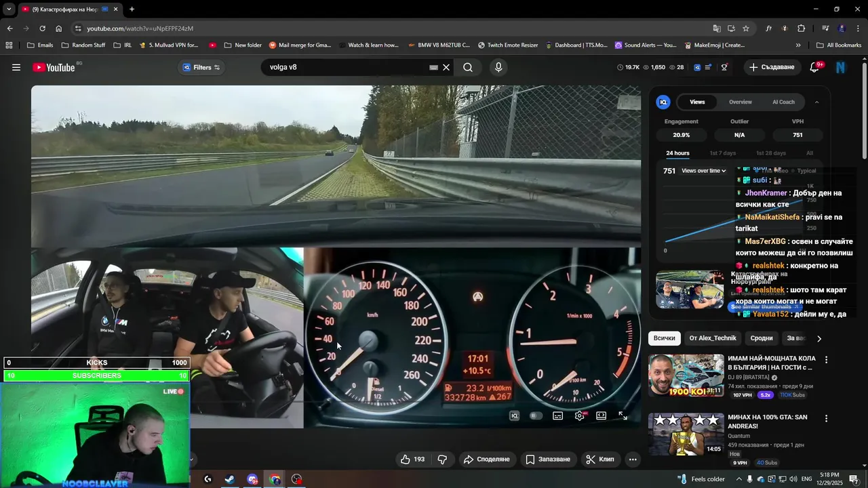Viewport: 868px width, 488px height.
Task: Clear the 'volga v8' search text
Action: point(446,67)
